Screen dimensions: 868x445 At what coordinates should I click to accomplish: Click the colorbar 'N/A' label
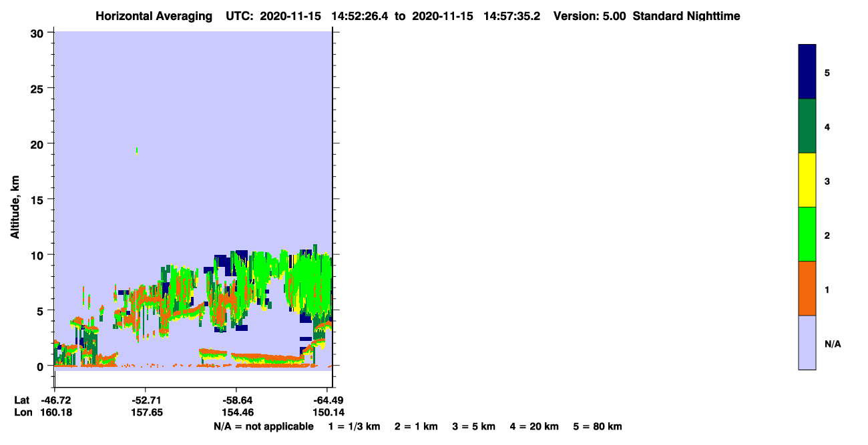pyautogui.click(x=832, y=344)
